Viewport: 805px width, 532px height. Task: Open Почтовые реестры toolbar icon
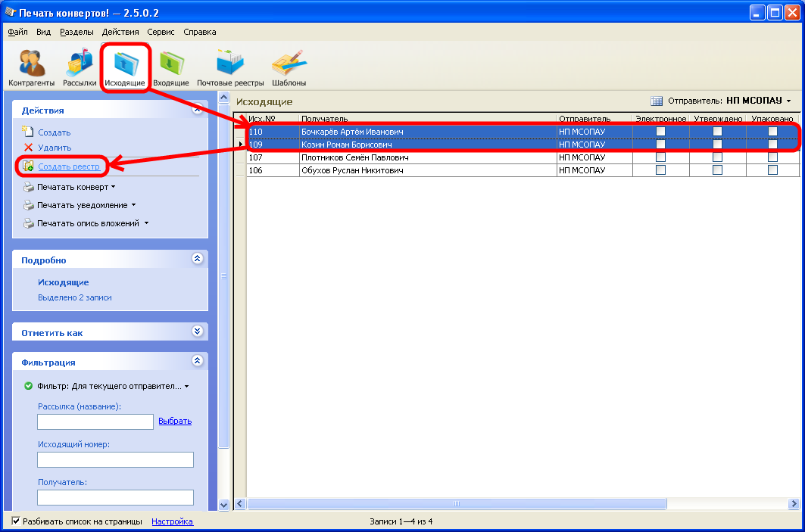230,64
